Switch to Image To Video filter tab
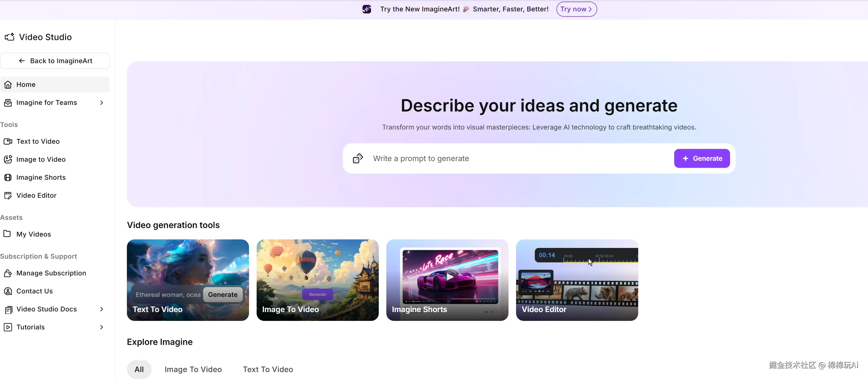The image size is (868, 379). point(193,369)
